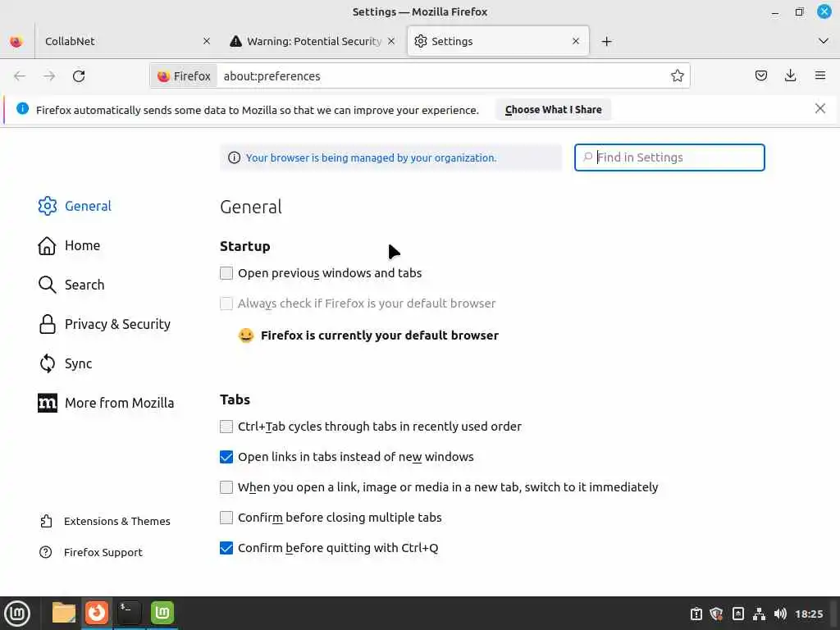Open Home settings category
Screen dimensions: 840x630
69,245
